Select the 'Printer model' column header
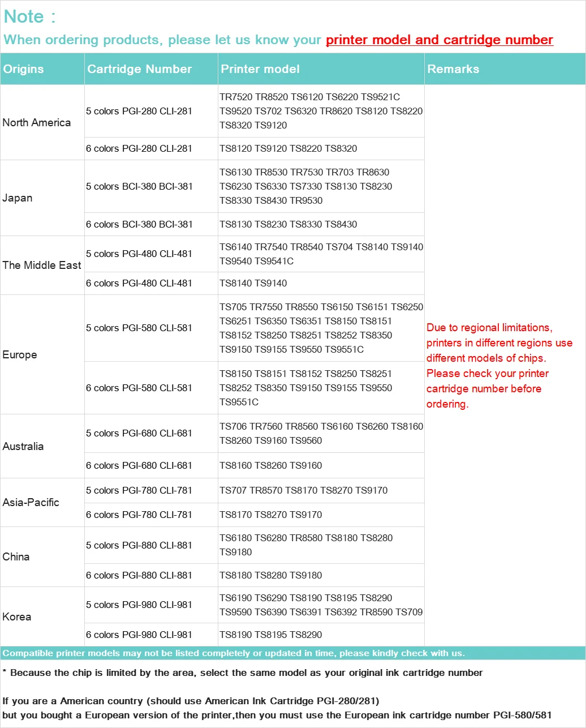Image resolution: width=586 pixels, height=728 pixels. click(x=321, y=69)
